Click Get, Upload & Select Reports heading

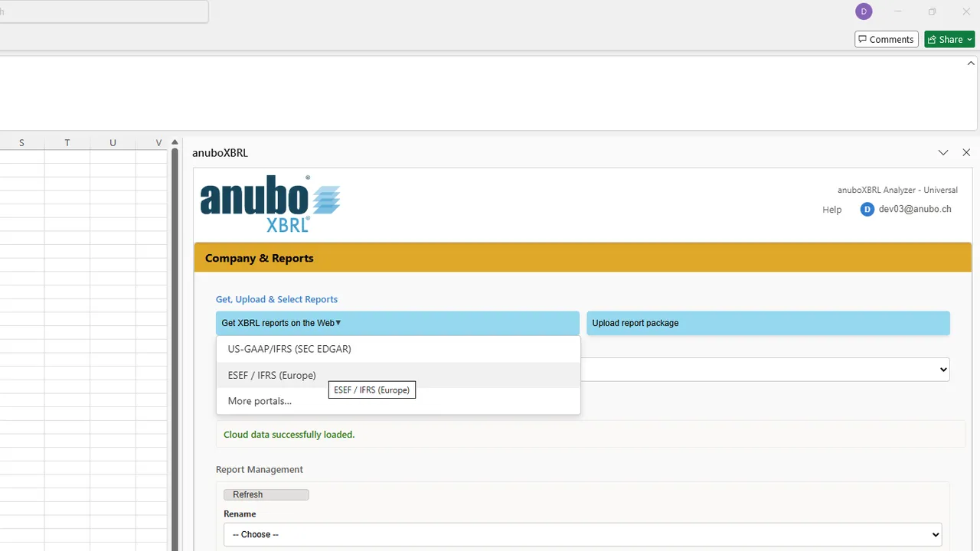276,299
